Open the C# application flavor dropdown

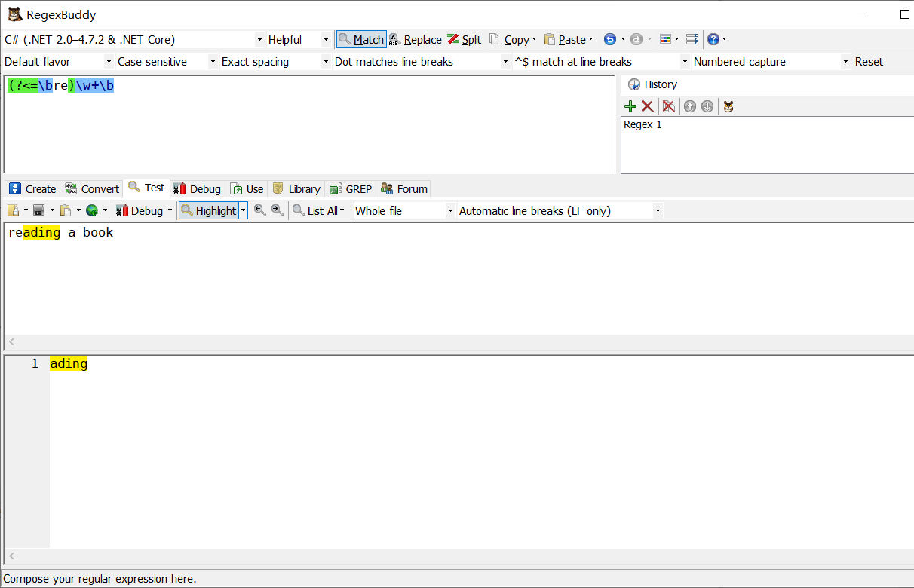click(133, 39)
